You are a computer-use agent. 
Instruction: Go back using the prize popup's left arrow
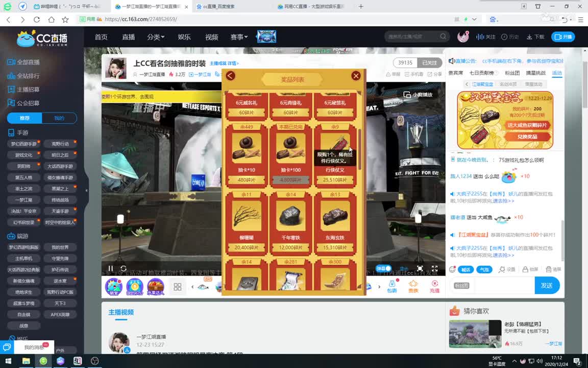(x=230, y=76)
